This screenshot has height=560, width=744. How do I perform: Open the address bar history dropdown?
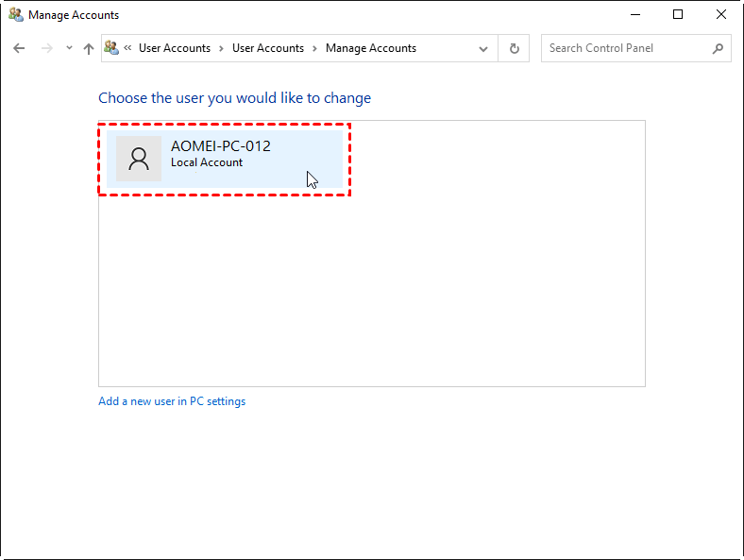483,48
